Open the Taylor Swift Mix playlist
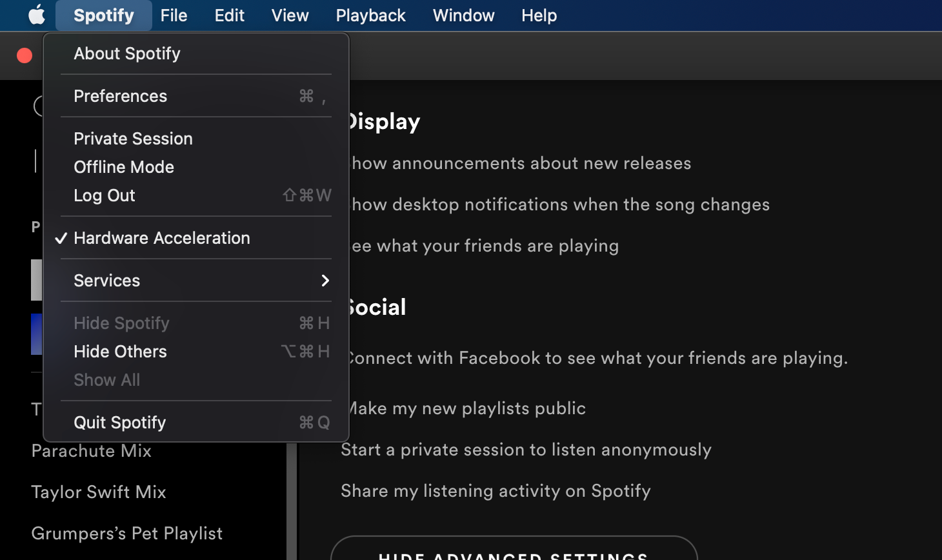Viewport: 942px width, 560px height. [99, 492]
